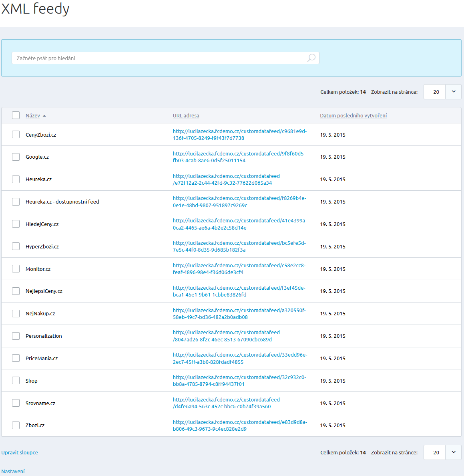Viewport: 464px width, 476px height.
Task: Click the Monitor.cz feed name
Action: click(38, 269)
